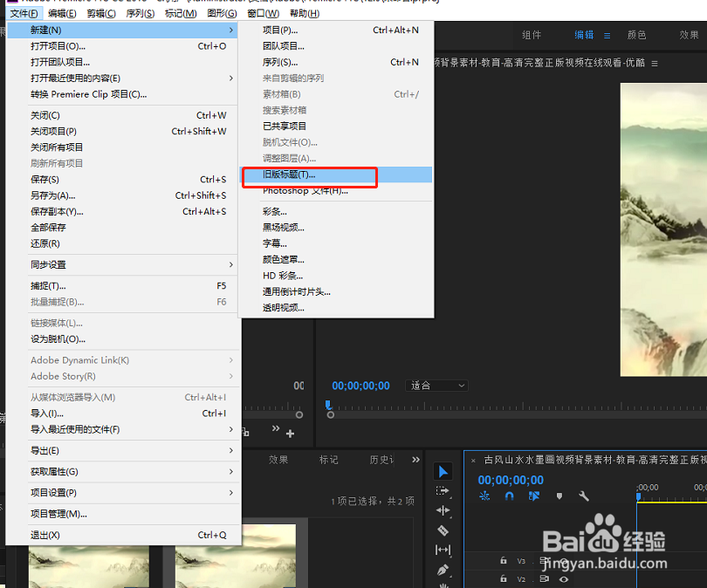This screenshot has width=707, height=588.
Task: Choose 通用倒计时片头... menu entry
Action: [336, 292]
